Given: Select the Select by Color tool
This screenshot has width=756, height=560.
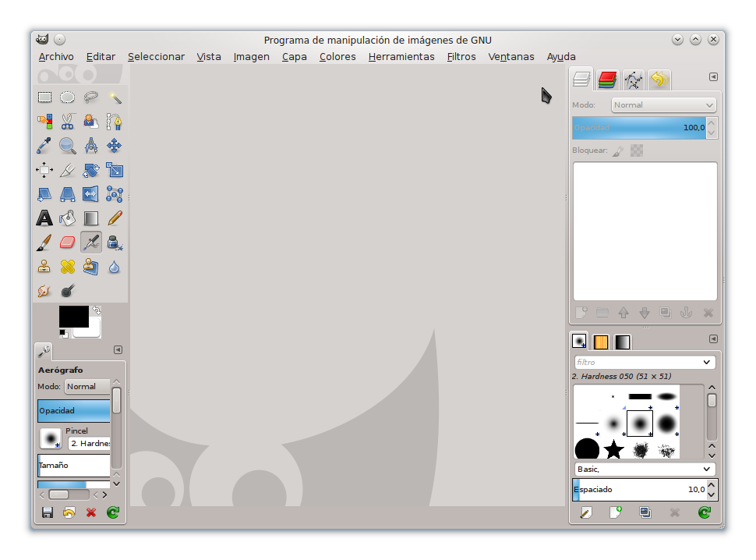Looking at the screenshot, I should coord(44,121).
